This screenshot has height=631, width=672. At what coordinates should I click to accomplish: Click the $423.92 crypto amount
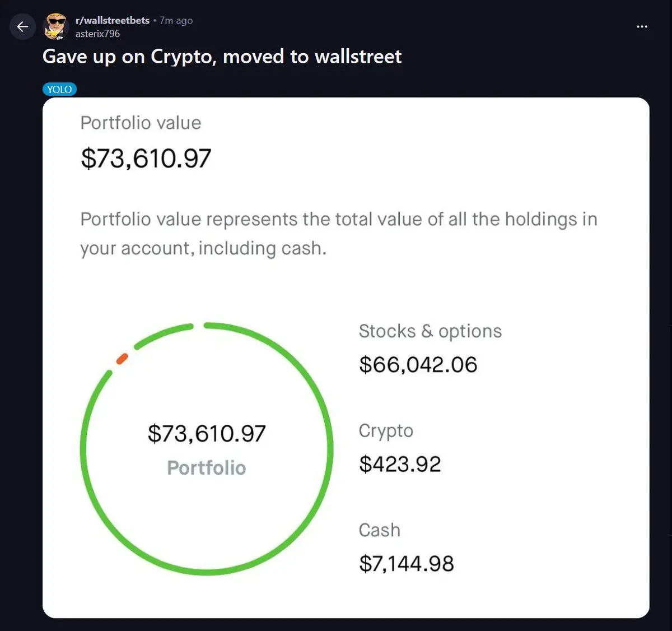tap(400, 464)
